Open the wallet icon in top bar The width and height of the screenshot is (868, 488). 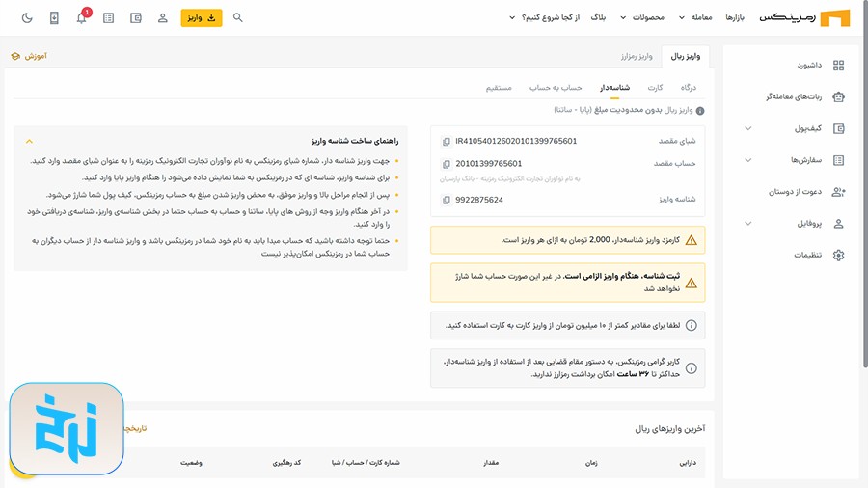pos(136,18)
